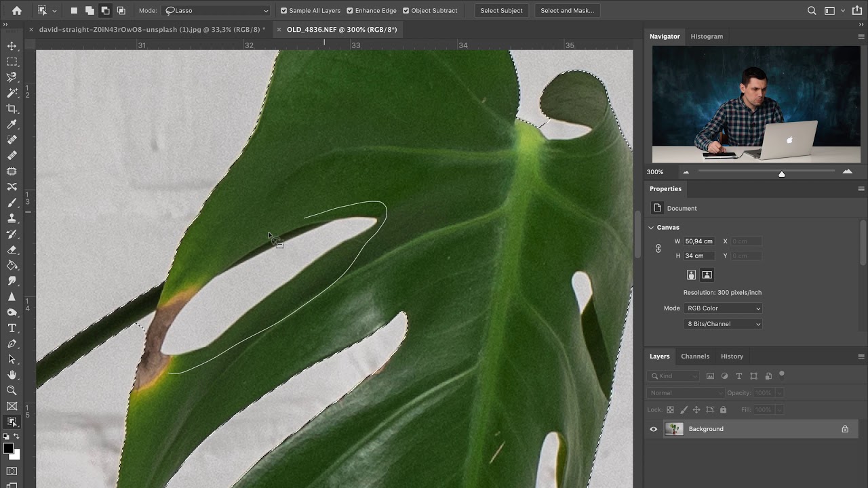The height and width of the screenshot is (488, 868).
Task: Click the Select and Mask button
Action: (567, 11)
